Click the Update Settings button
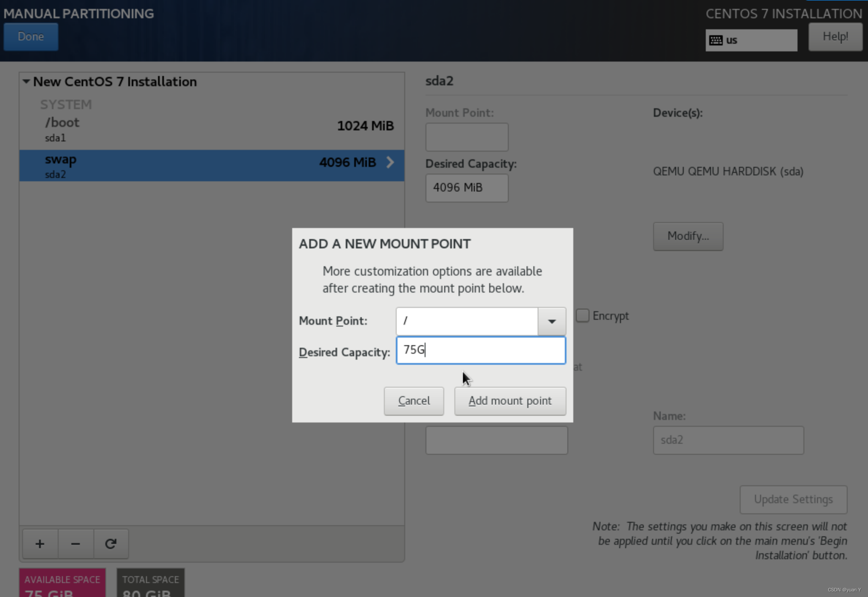 pos(793,499)
